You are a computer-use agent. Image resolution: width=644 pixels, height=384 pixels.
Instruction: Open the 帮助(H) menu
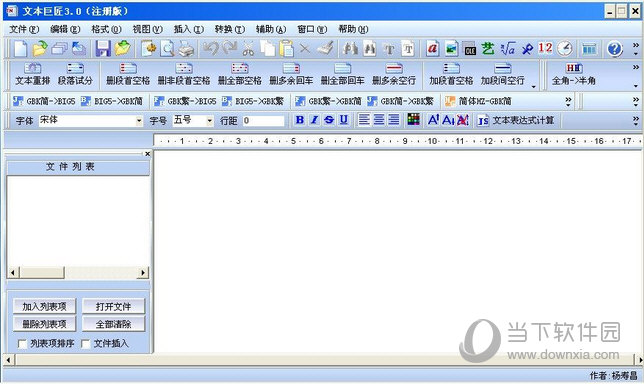coord(353,29)
